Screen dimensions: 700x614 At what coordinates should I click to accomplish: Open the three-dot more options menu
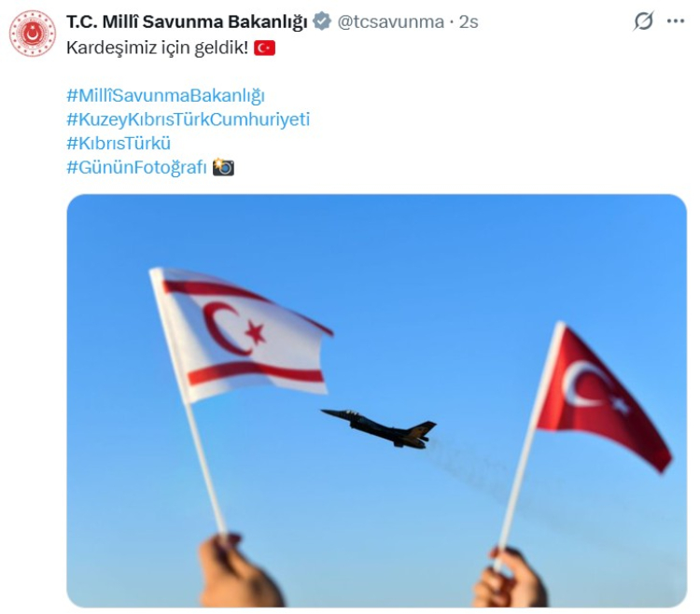click(x=676, y=21)
